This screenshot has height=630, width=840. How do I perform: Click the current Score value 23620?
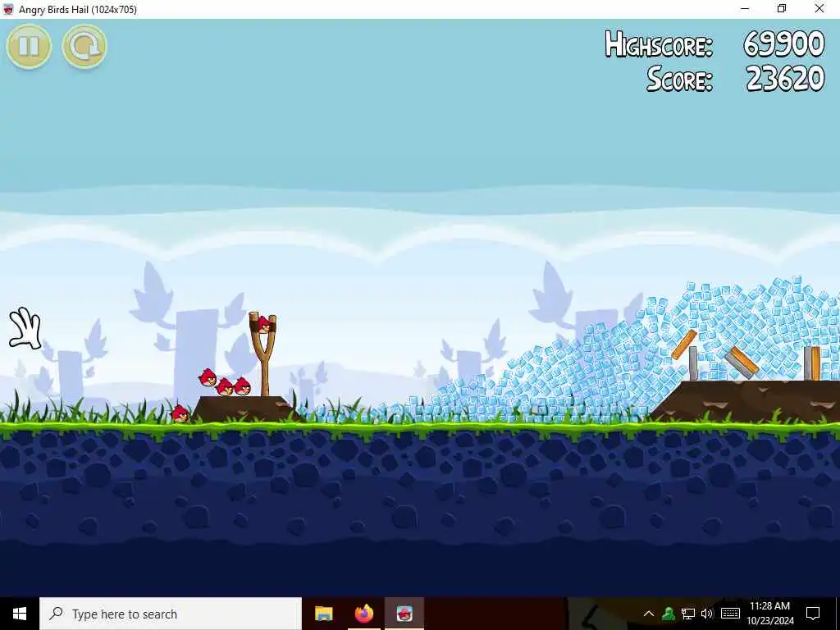coord(785,79)
